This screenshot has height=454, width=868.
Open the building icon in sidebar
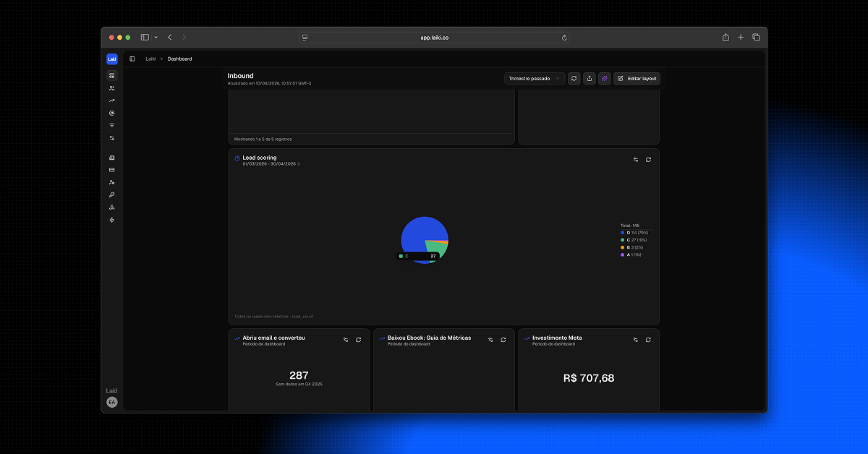coord(111,158)
